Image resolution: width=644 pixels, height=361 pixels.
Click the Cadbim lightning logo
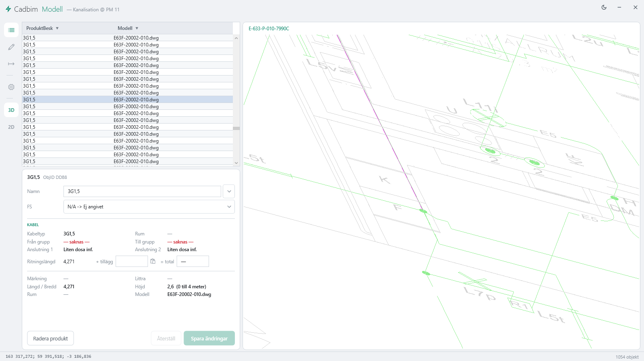pyautogui.click(x=8, y=9)
